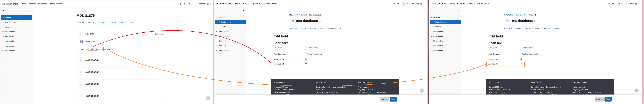The image size is (644, 104).
Task: Click the input containing 'Test field description'
Action: [318, 54]
